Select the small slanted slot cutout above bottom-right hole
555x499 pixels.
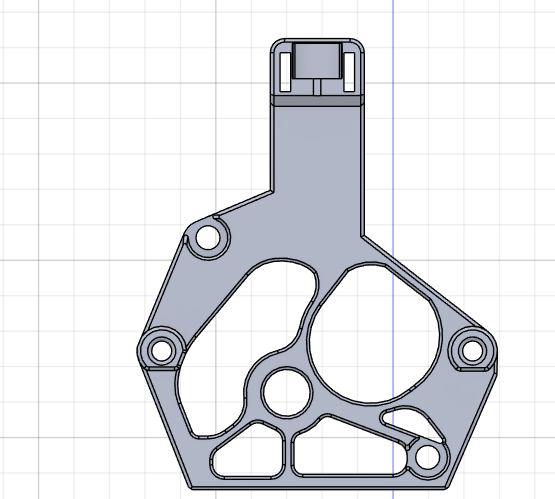tap(412, 423)
